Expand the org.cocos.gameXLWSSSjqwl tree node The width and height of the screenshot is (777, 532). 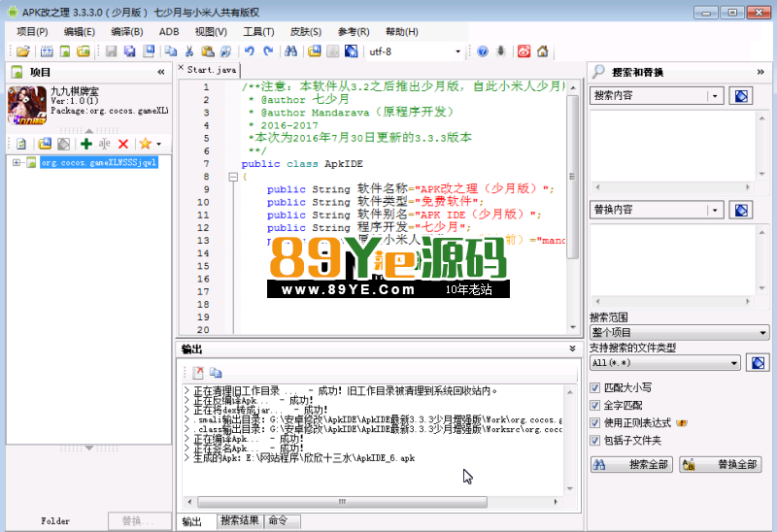coord(17,162)
